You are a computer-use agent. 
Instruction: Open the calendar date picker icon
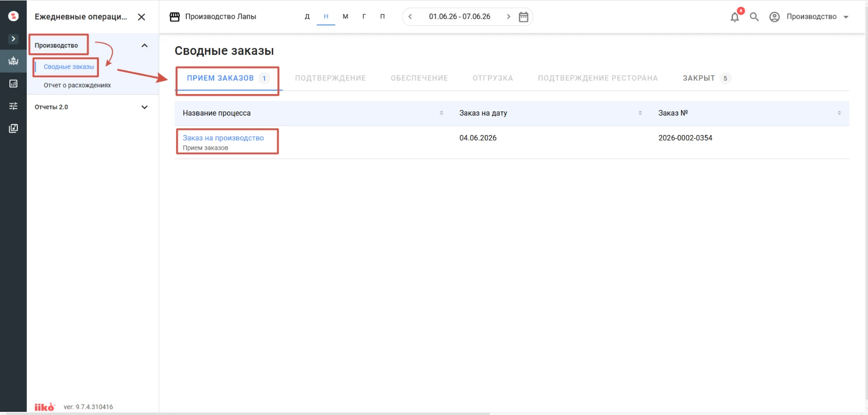tap(523, 17)
